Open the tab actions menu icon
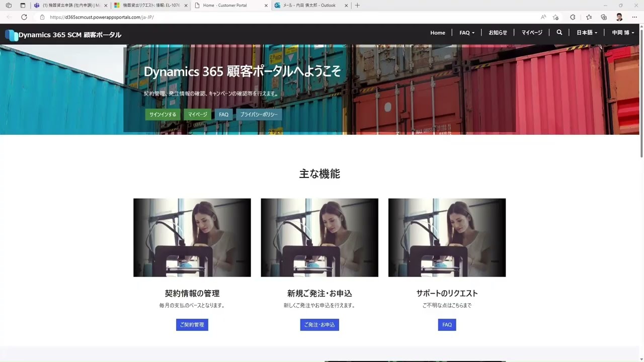This screenshot has width=644, height=362. [23, 6]
